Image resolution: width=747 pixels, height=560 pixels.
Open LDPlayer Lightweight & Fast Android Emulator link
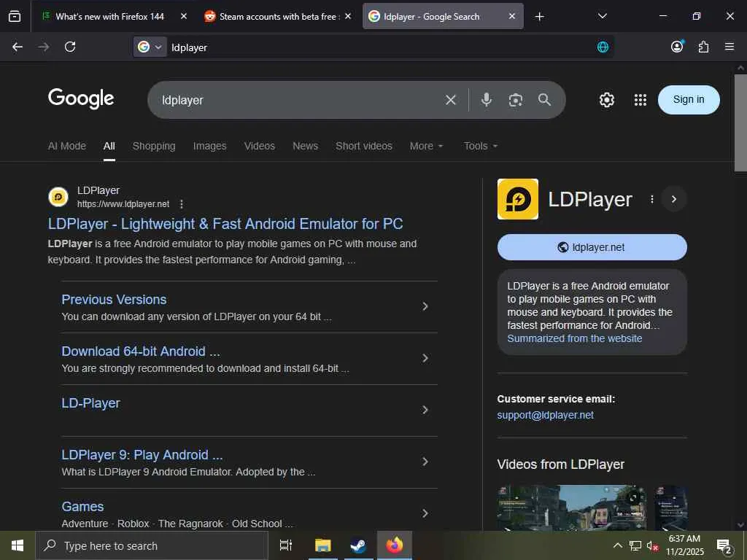(225, 224)
